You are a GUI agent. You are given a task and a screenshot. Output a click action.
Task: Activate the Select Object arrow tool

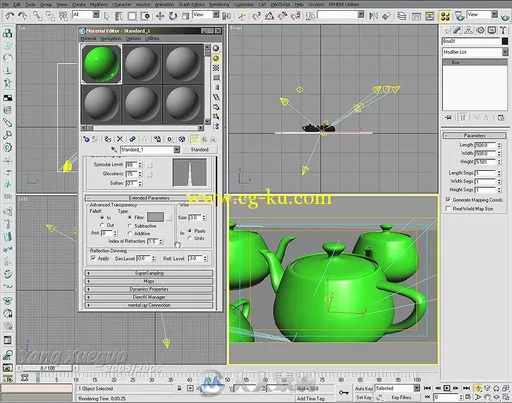(x=106, y=16)
